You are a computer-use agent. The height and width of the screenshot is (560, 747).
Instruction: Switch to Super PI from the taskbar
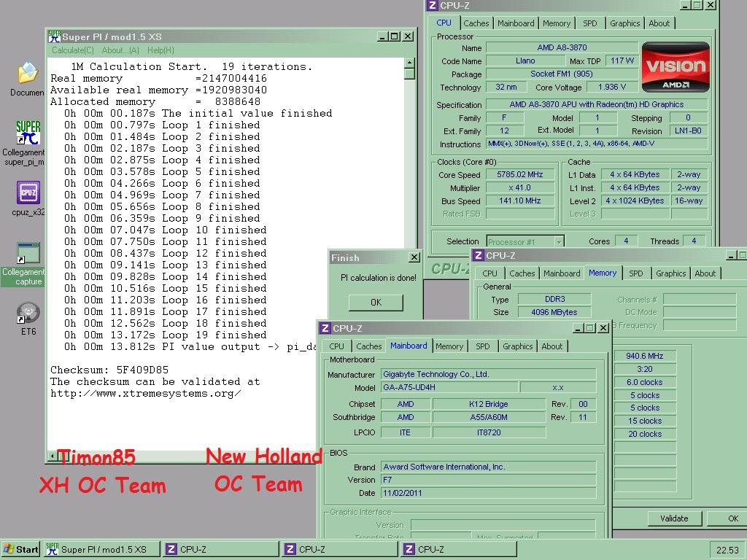pyautogui.click(x=102, y=550)
